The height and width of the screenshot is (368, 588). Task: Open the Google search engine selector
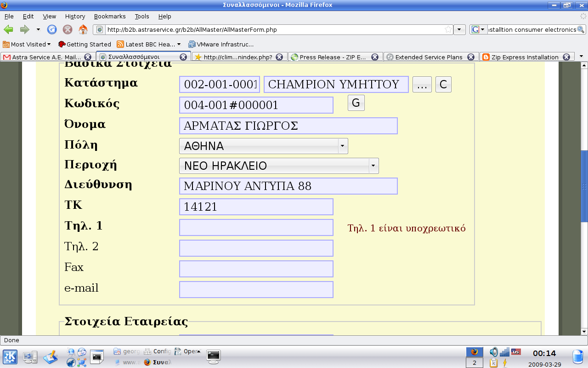click(478, 29)
